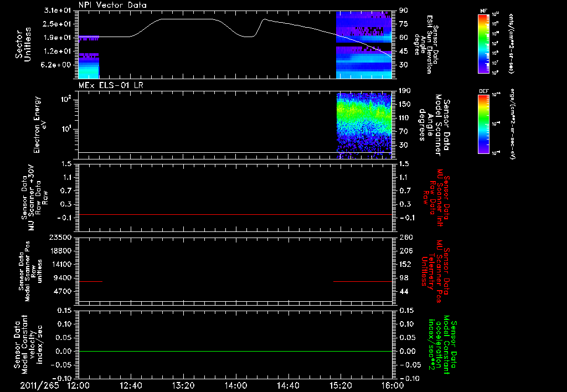Screen dimensions: 567x392
Task: Click the 13:20 time axis label
Action: pos(183,385)
